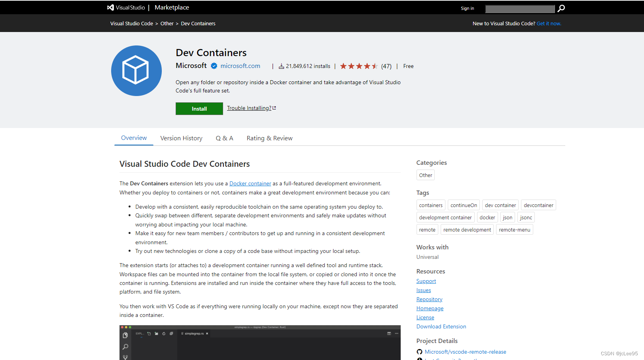
Task: Click the green Install button
Action: click(x=199, y=109)
